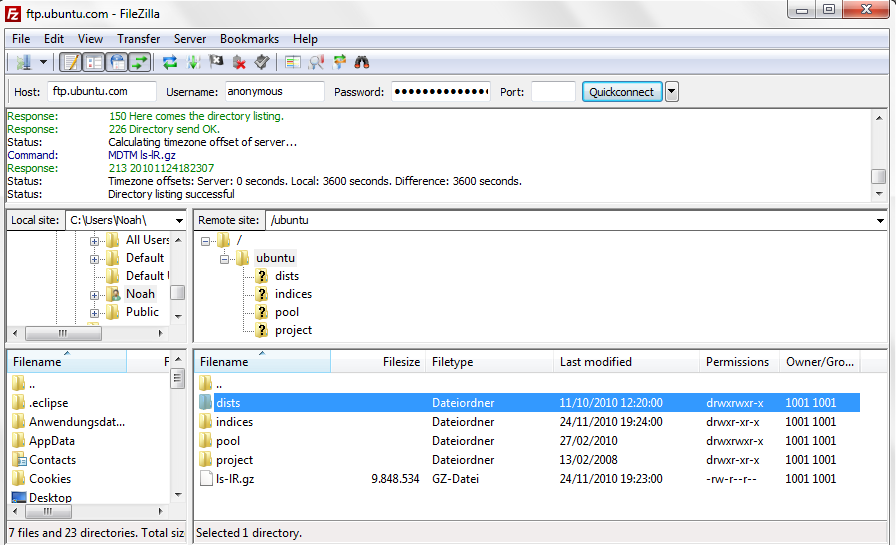
Task: Select the .eclipse folder in local list
Action: tap(49, 403)
